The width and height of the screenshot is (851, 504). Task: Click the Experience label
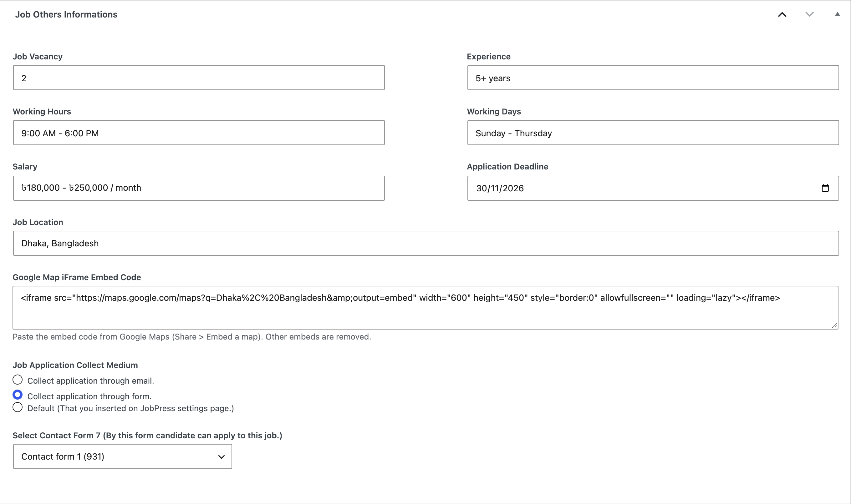(x=489, y=57)
